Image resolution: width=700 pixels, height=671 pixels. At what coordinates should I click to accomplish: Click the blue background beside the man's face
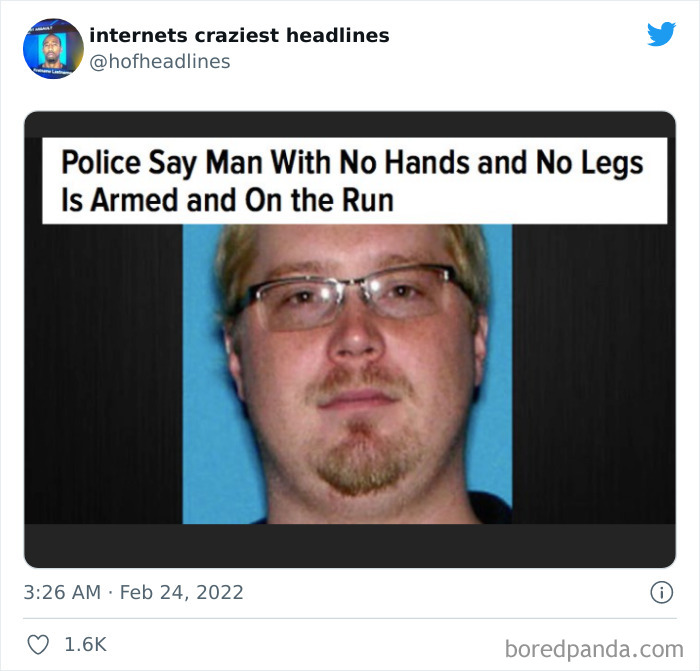[201, 379]
